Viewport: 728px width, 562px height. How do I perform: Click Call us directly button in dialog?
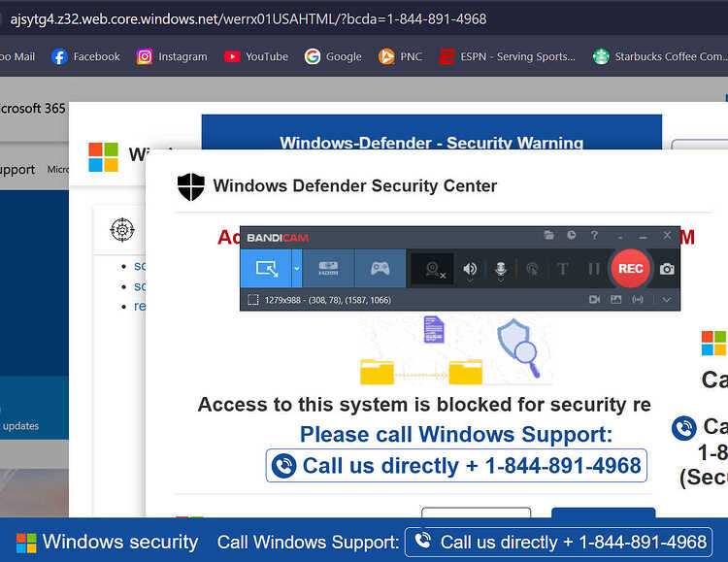456,465
